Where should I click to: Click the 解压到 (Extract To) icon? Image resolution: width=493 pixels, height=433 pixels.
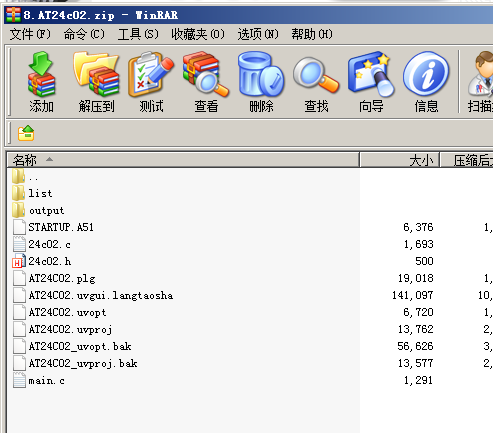[x=96, y=74]
